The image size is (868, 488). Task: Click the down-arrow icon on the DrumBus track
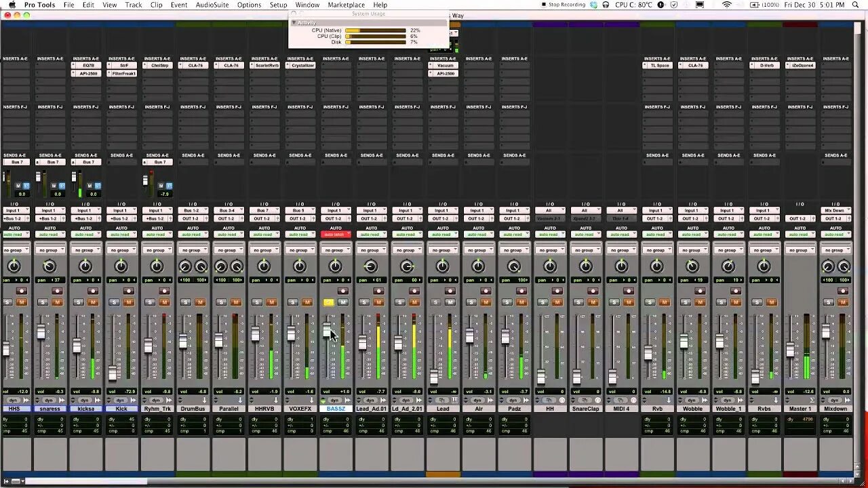[x=205, y=400]
